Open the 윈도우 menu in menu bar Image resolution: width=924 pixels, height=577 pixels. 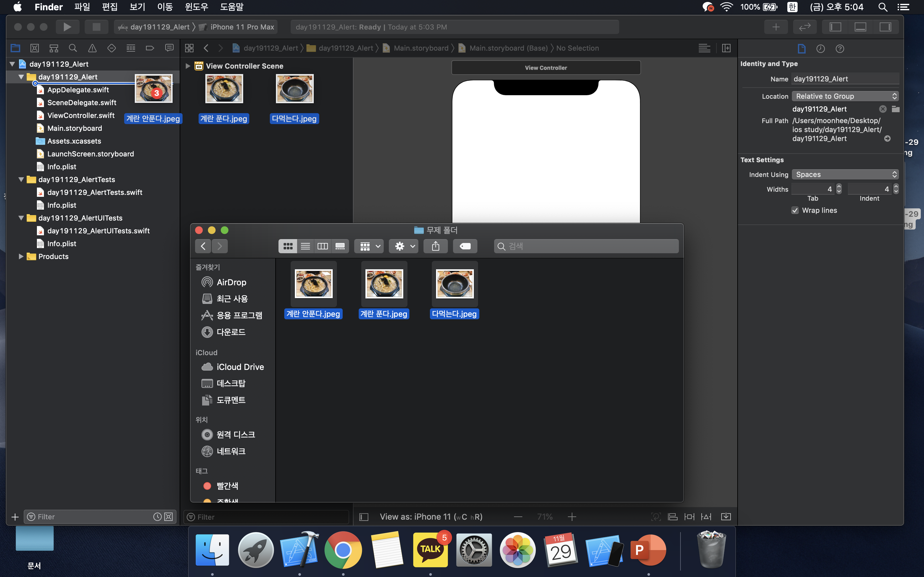tap(196, 7)
